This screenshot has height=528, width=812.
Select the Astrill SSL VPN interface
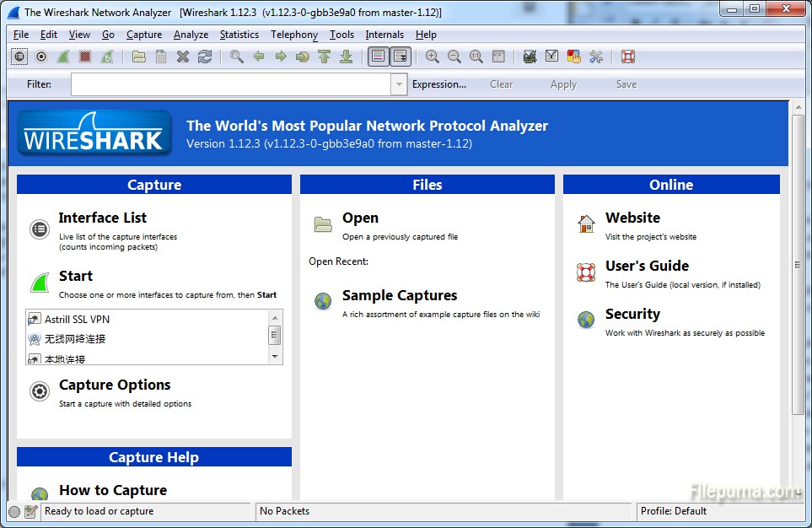(77, 320)
